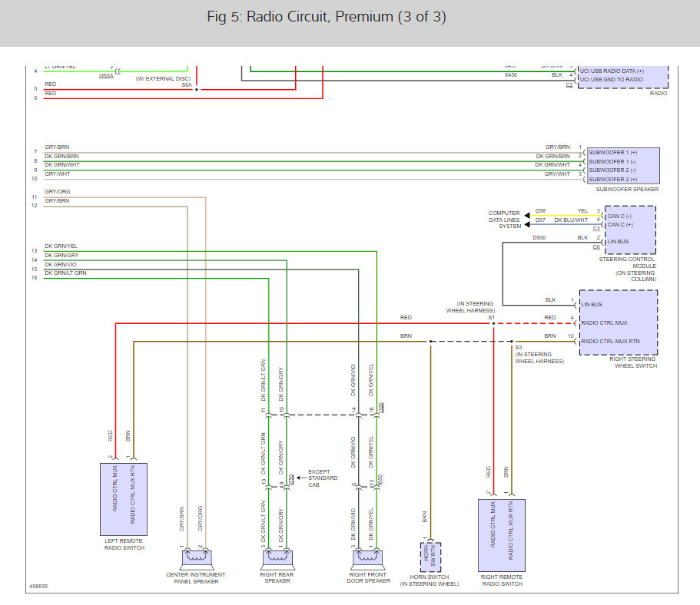Click the S6A splice dot
The width and height of the screenshot is (700, 605).
coord(197,90)
